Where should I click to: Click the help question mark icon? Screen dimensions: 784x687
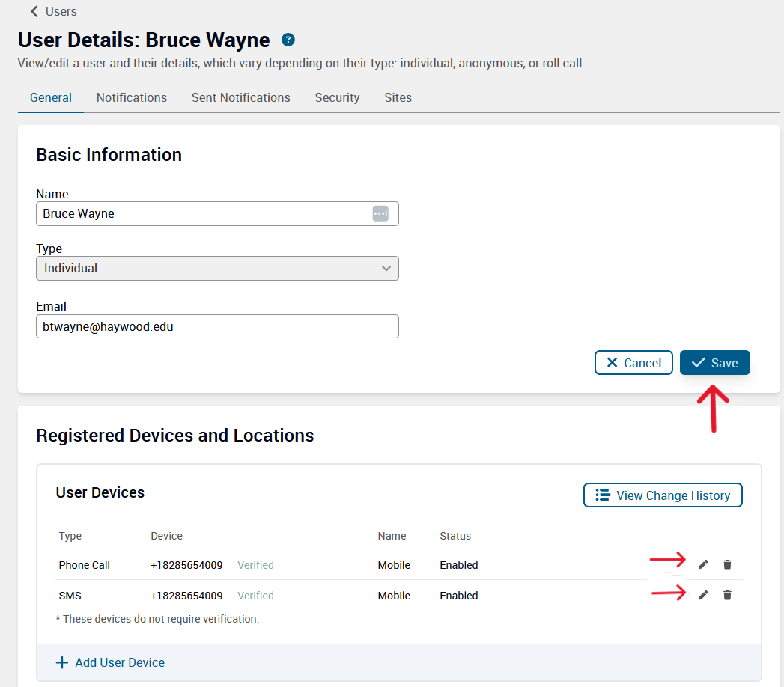tap(288, 40)
